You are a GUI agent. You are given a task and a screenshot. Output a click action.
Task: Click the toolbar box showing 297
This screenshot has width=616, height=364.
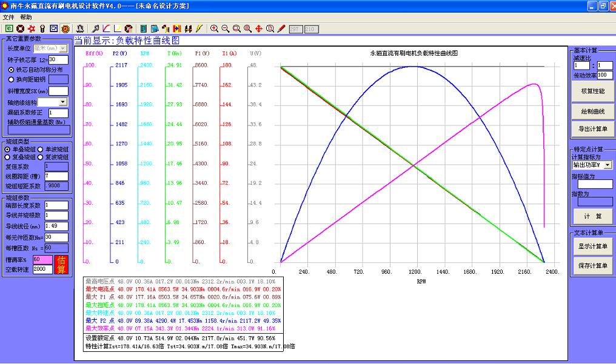296,29
